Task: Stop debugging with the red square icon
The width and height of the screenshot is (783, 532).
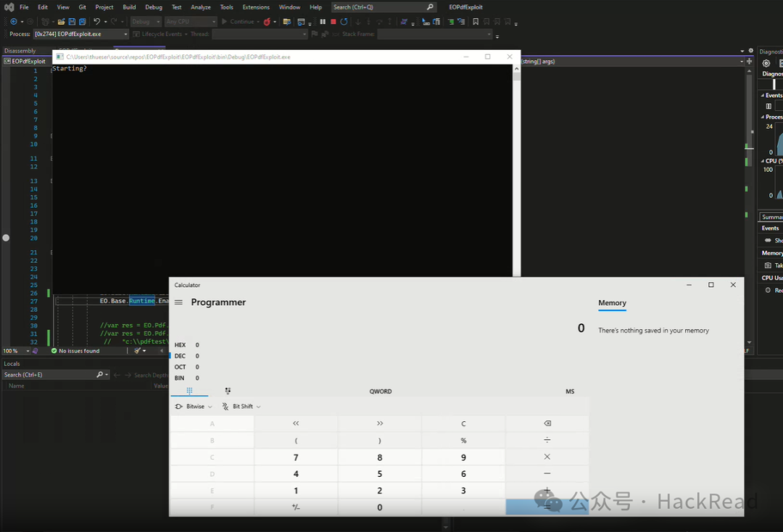Action: click(333, 22)
